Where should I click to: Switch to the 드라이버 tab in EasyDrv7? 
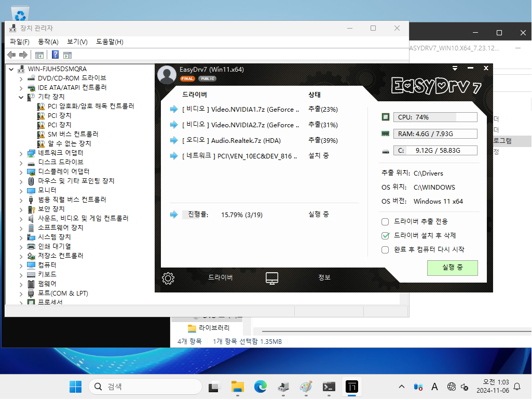221,277
